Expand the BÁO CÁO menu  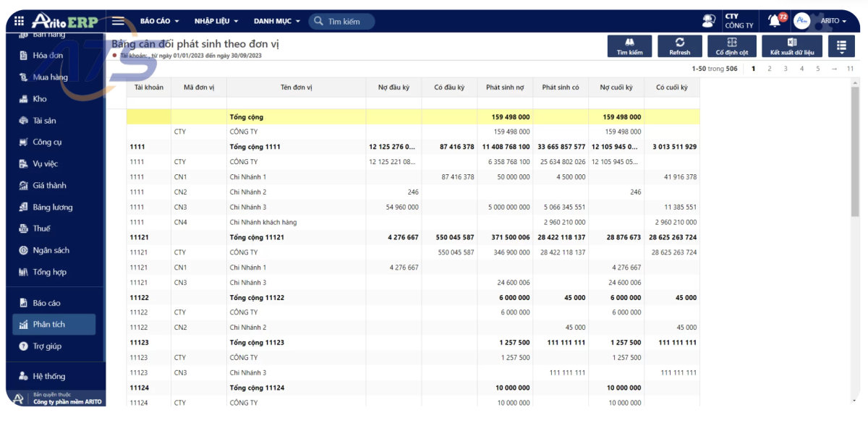coord(159,22)
